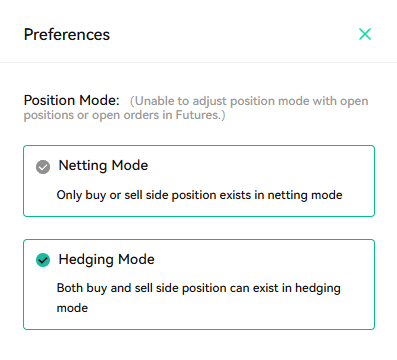
Task: Click the wrapped word "mode" under Hedging description
Action: point(72,308)
